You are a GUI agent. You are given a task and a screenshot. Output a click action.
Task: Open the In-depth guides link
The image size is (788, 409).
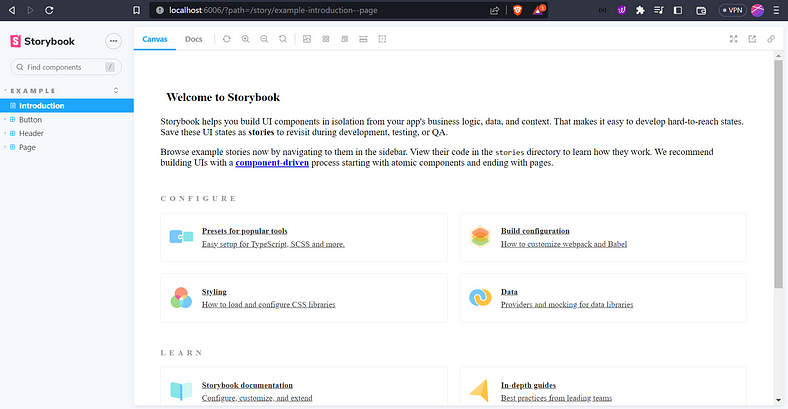(528, 385)
